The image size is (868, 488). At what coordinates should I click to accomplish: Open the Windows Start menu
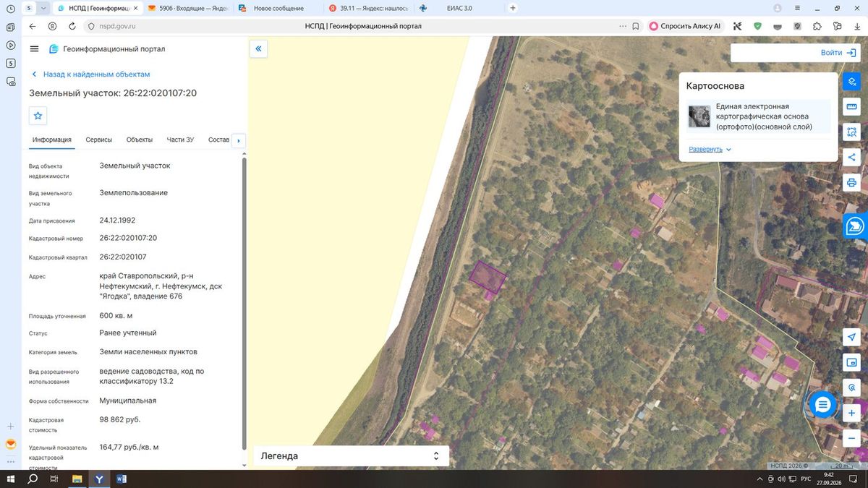click(10, 479)
